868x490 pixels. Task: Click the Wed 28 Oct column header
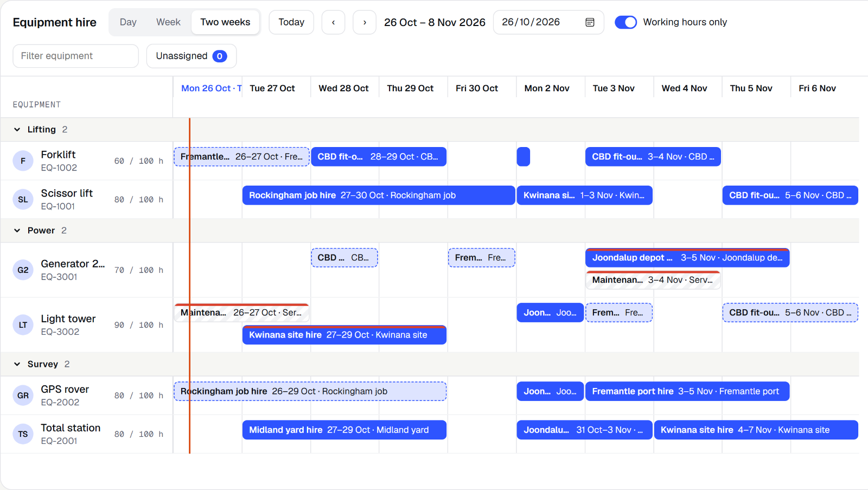pos(343,88)
